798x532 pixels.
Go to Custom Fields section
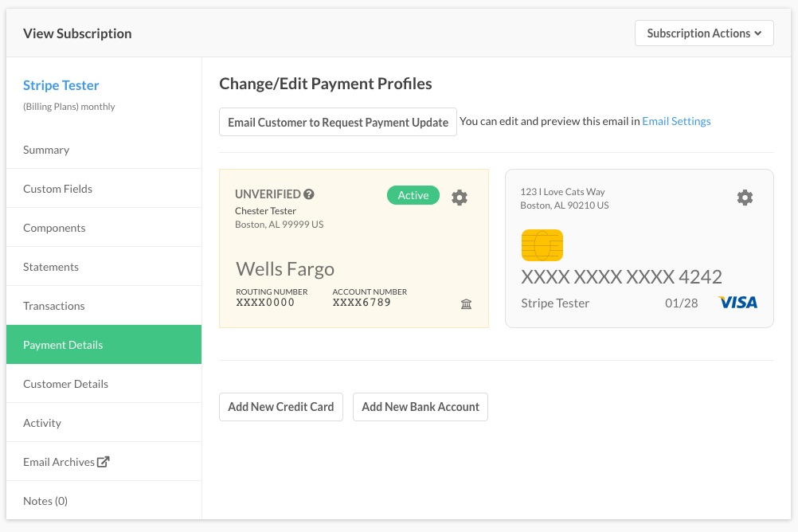pyautogui.click(x=57, y=189)
